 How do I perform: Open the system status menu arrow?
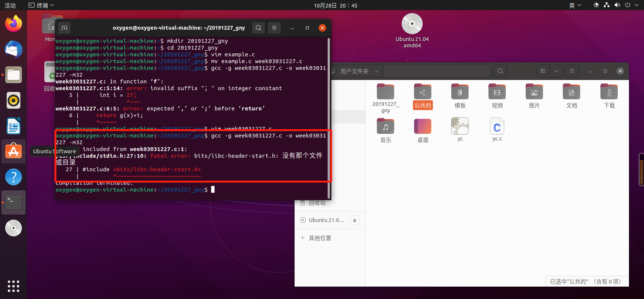(636, 5)
